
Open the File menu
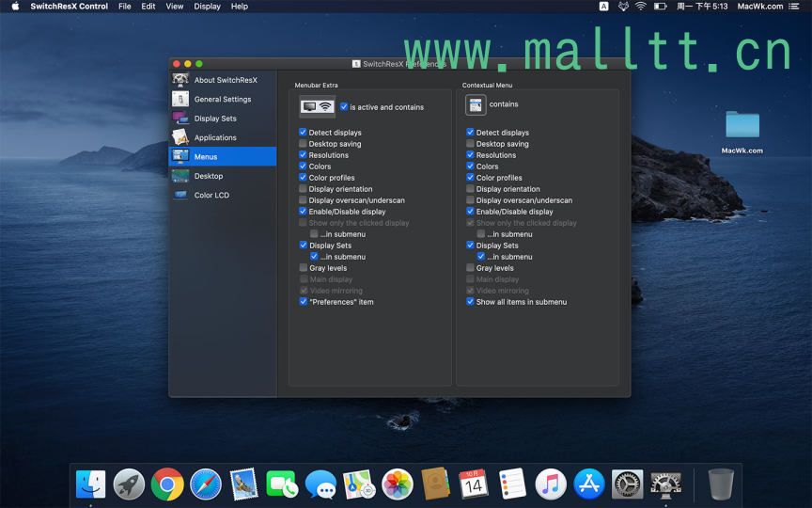(x=125, y=7)
